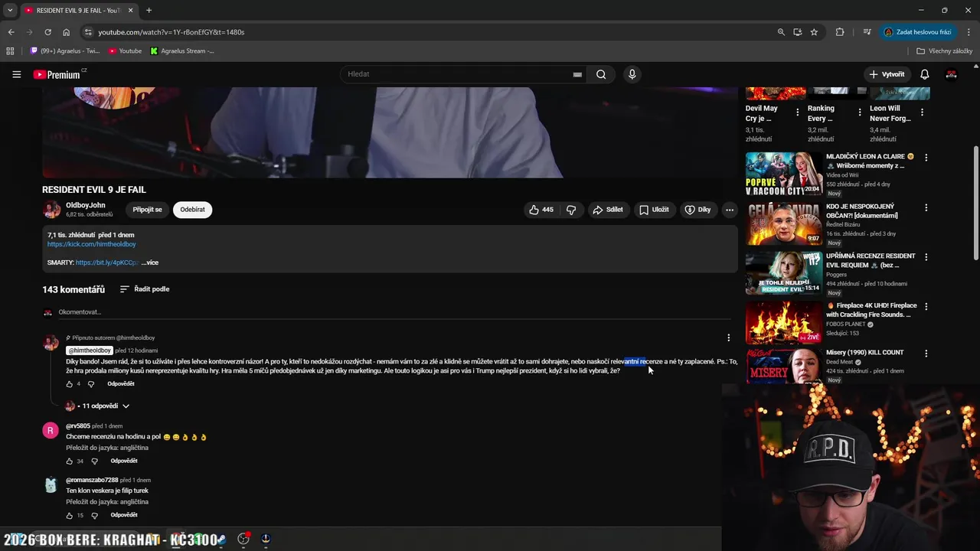Open the Agraelus Twitch bookmark

click(x=65, y=51)
